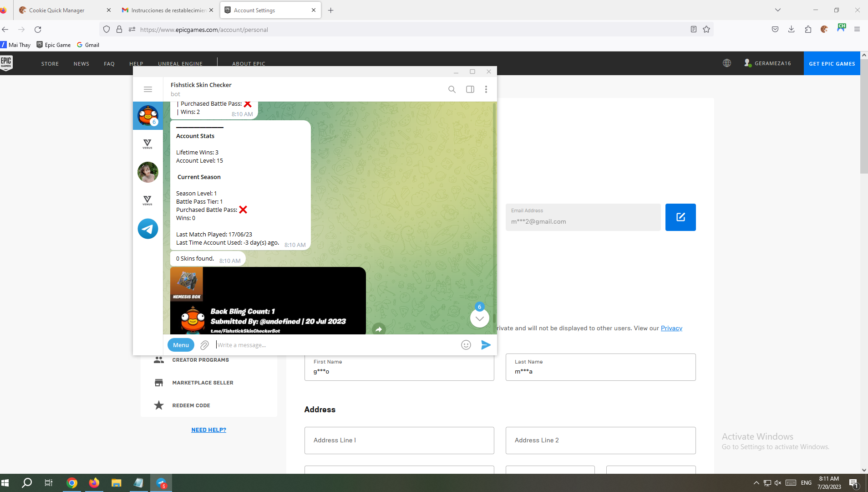The height and width of the screenshot is (492, 868).
Task: Reload the current page
Action: coord(38,29)
